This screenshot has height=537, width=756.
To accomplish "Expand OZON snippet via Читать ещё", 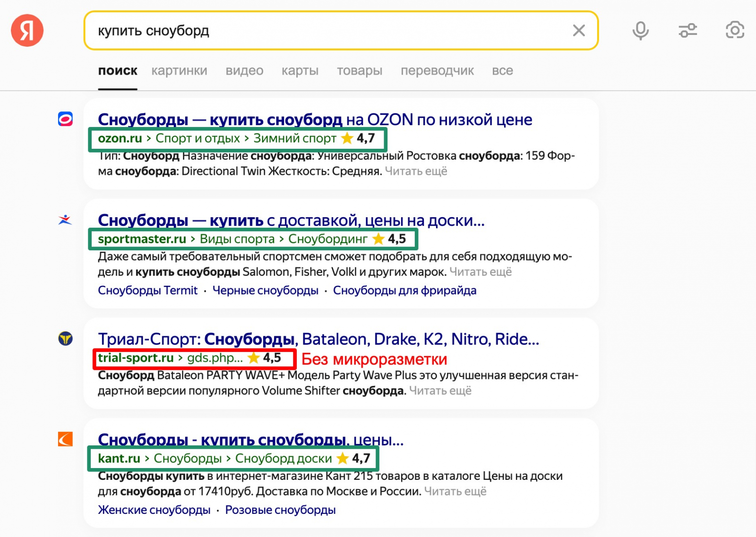I will pos(416,171).
